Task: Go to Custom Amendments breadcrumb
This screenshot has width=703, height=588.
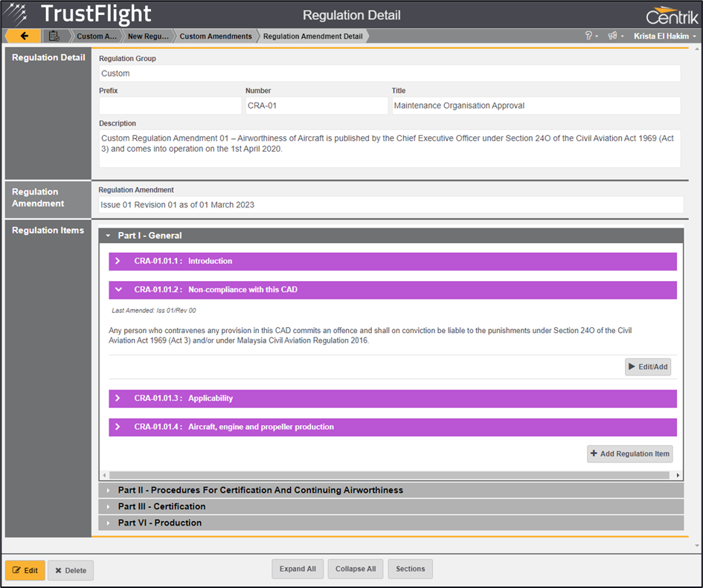Action: 216,36
